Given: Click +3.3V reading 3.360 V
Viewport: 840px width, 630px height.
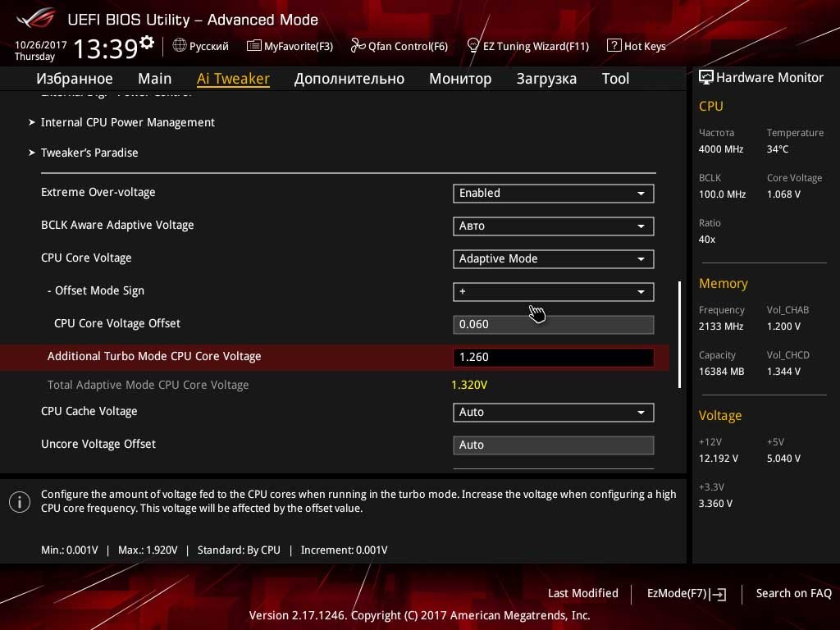Looking at the screenshot, I should [x=715, y=504].
